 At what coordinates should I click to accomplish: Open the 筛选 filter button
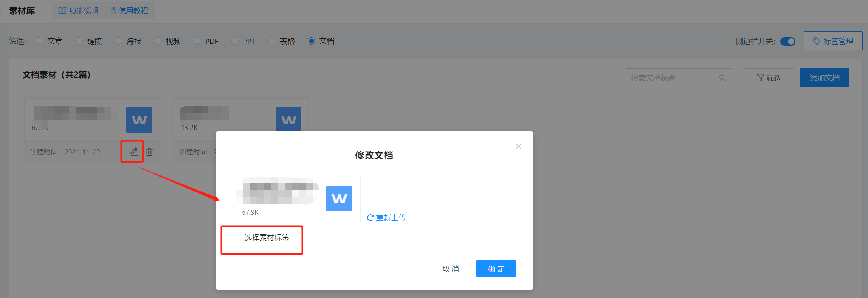coord(769,78)
